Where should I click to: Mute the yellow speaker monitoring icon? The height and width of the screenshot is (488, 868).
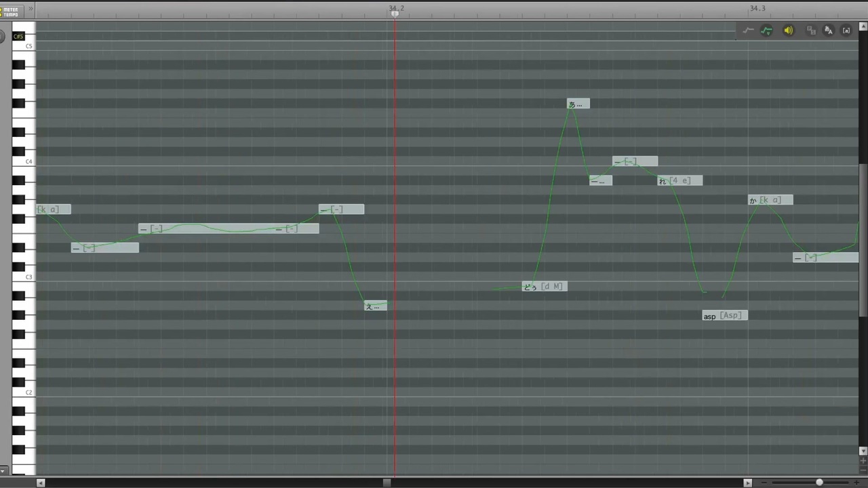(788, 30)
